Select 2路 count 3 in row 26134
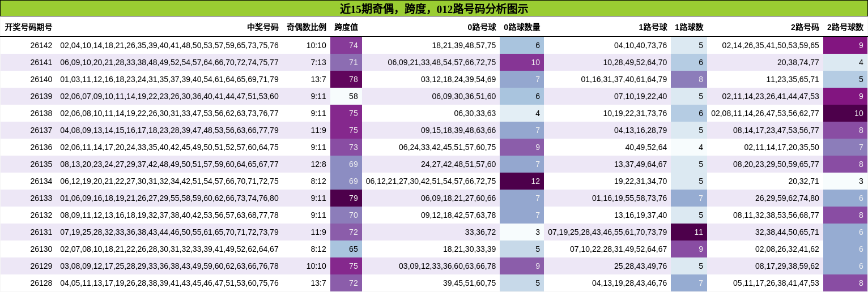This screenshot has height=292, width=868. point(845,181)
